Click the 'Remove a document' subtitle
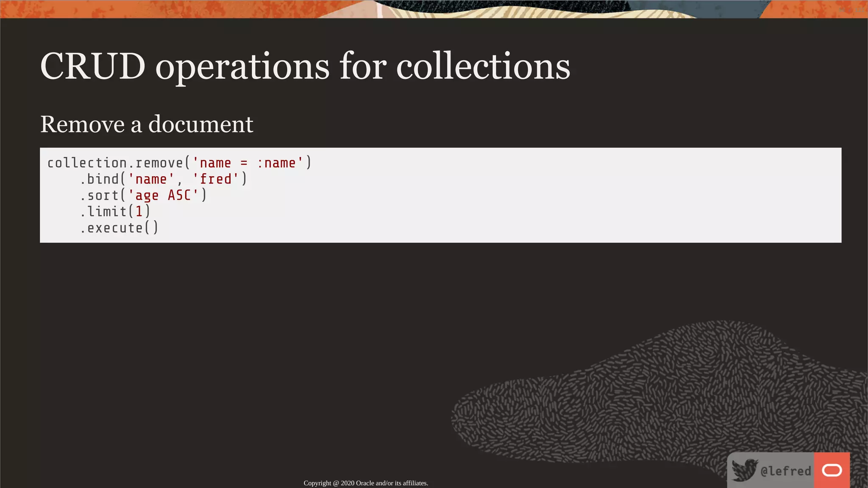 (147, 124)
